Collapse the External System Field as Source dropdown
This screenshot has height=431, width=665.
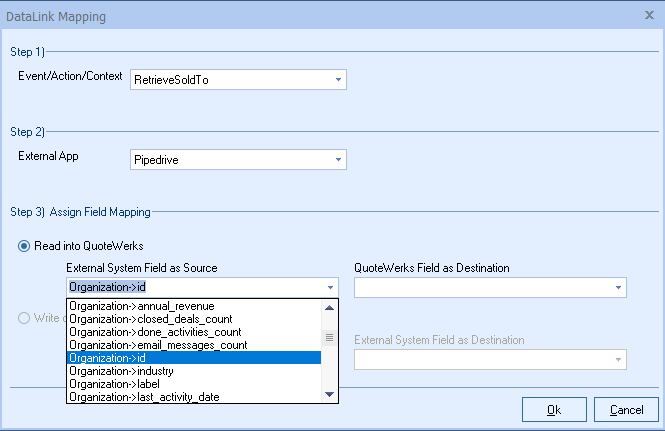pyautogui.click(x=330, y=288)
